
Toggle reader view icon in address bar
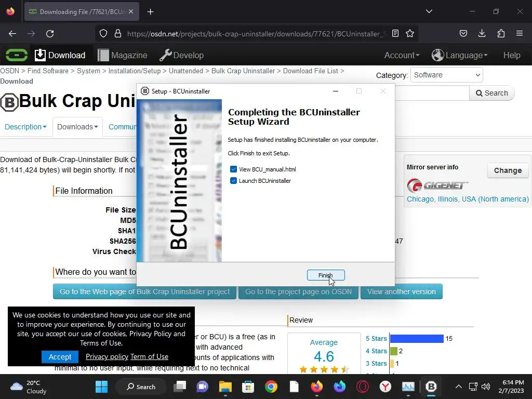point(395,34)
